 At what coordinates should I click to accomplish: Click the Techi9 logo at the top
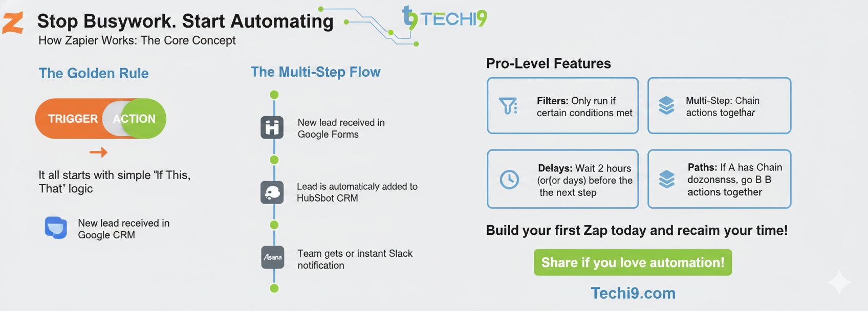click(x=444, y=18)
